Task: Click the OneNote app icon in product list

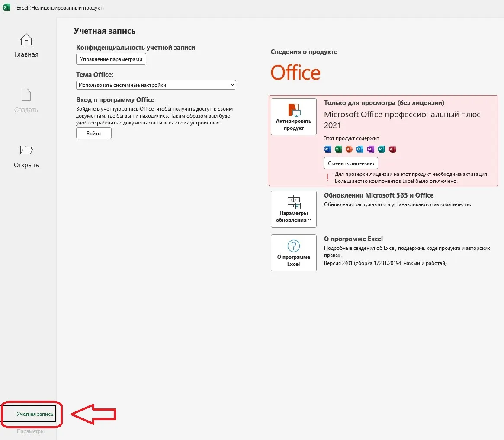Action: (371, 149)
